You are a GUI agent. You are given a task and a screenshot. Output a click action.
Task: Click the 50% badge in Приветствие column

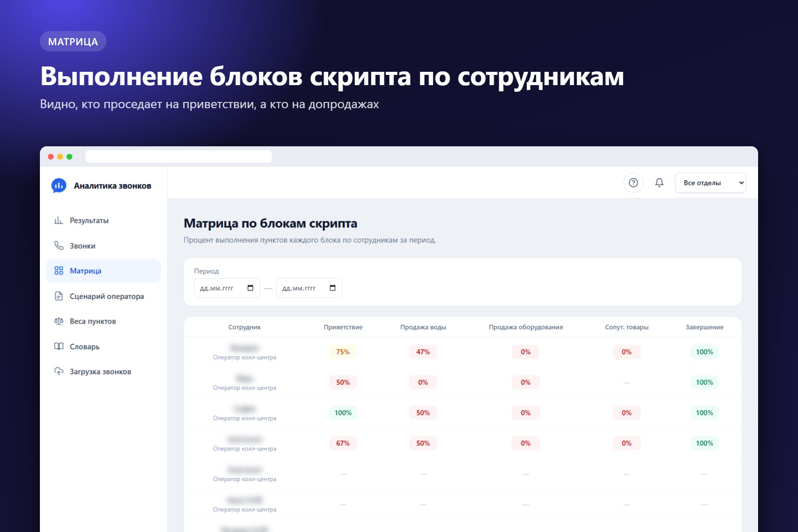coord(343,382)
